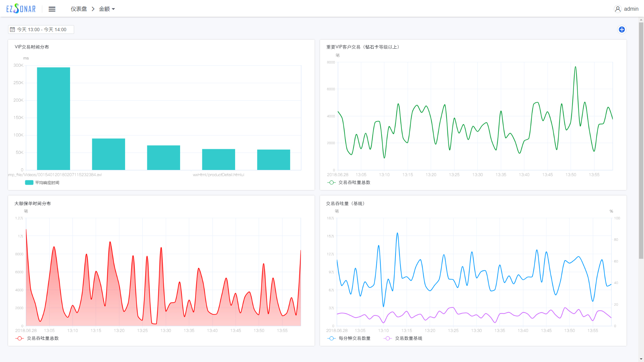Open the date range picker 今天 13:00 - 14:00

point(42,29)
